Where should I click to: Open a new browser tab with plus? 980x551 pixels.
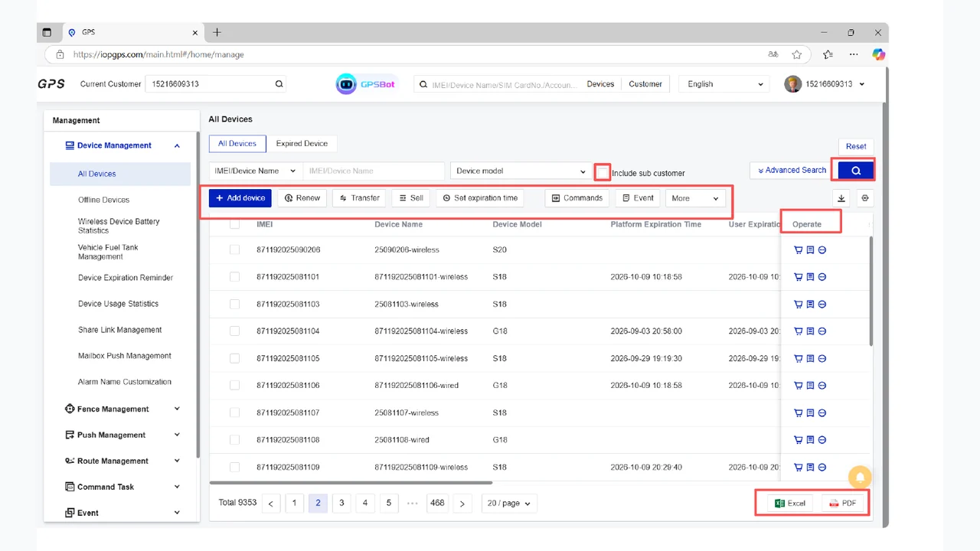(x=217, y=32)
